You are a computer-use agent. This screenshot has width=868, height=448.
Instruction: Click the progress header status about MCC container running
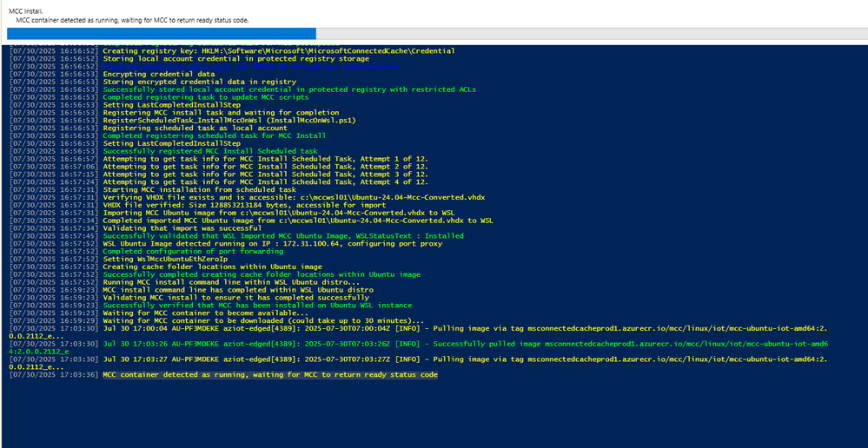coord(132,20)
